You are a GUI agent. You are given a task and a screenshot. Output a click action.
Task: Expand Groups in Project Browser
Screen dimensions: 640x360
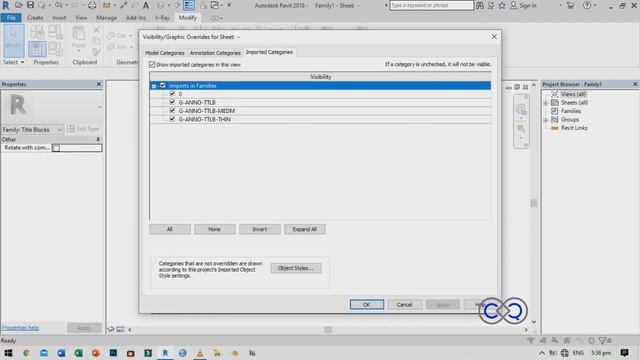click(x=546, y=120)
